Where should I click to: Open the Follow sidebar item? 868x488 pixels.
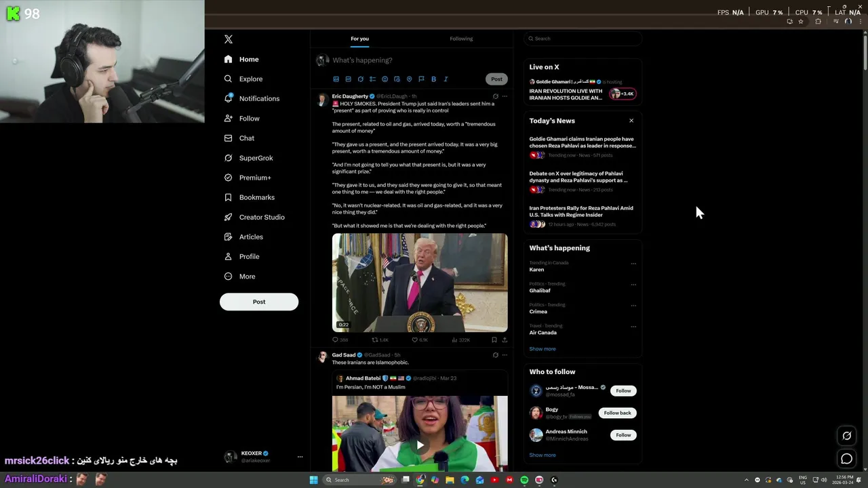pyautogui.click(x=241, y=119)
